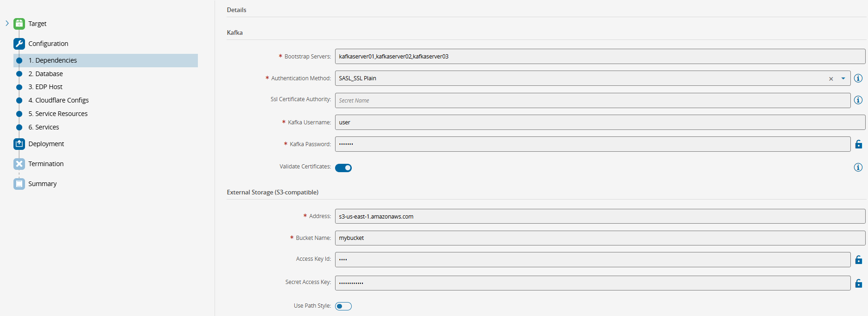Click the Bootstrap Servers input field
Viewport: 868px width, 316px height.
point(600,57)
